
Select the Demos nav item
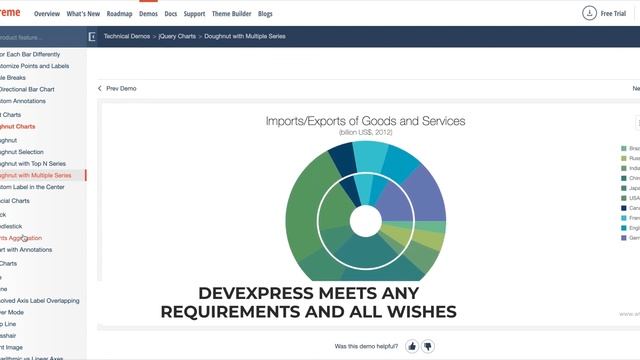pyautogui.click(x=148, y=14)
